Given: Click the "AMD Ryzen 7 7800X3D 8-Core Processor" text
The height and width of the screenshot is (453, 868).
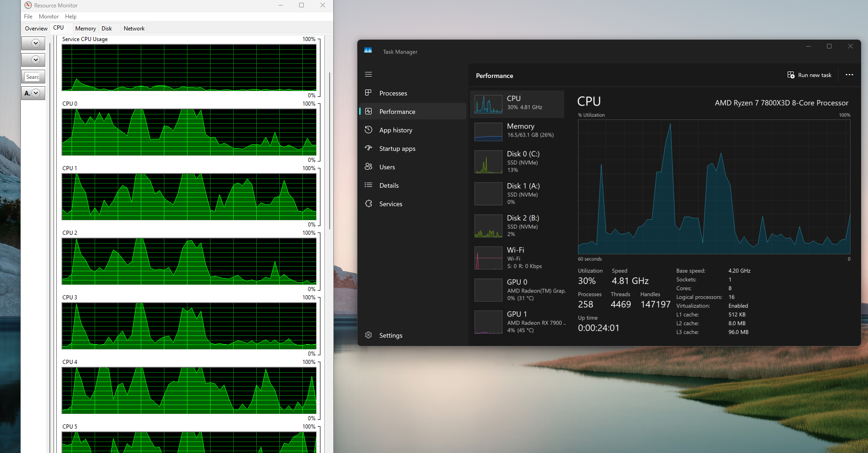Looking at the screenshot, I should [782, 103].
